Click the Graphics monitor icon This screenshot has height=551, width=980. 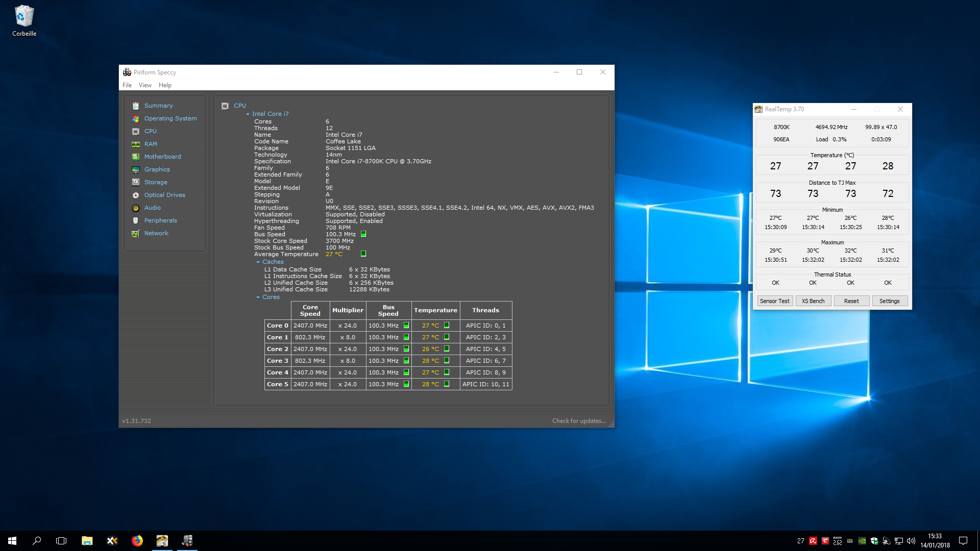tap(135, 169)
